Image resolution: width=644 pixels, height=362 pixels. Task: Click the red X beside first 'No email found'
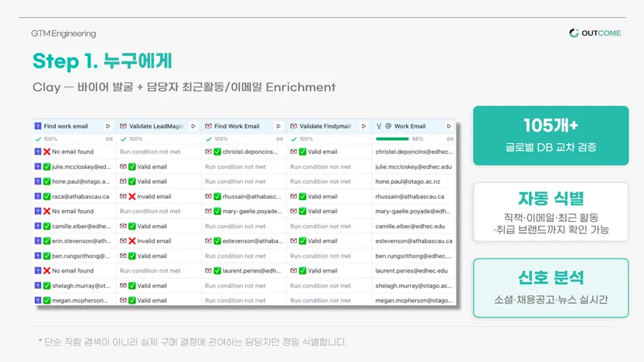click(x=47, y=152)
